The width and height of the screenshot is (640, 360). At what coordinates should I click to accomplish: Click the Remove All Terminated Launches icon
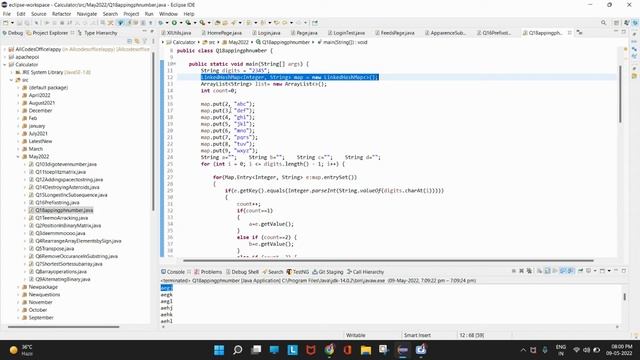tap(529, 271)
